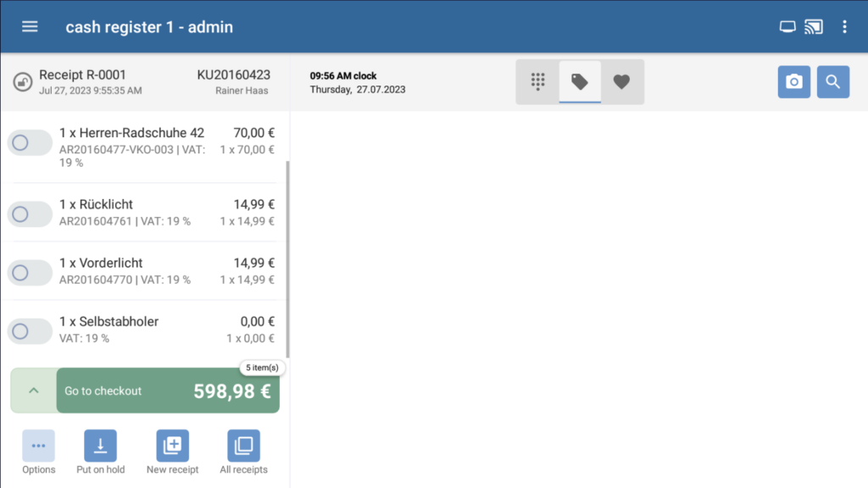Click the search magnifier button
The image size is (868, 488).
click(x=832, y=82)
